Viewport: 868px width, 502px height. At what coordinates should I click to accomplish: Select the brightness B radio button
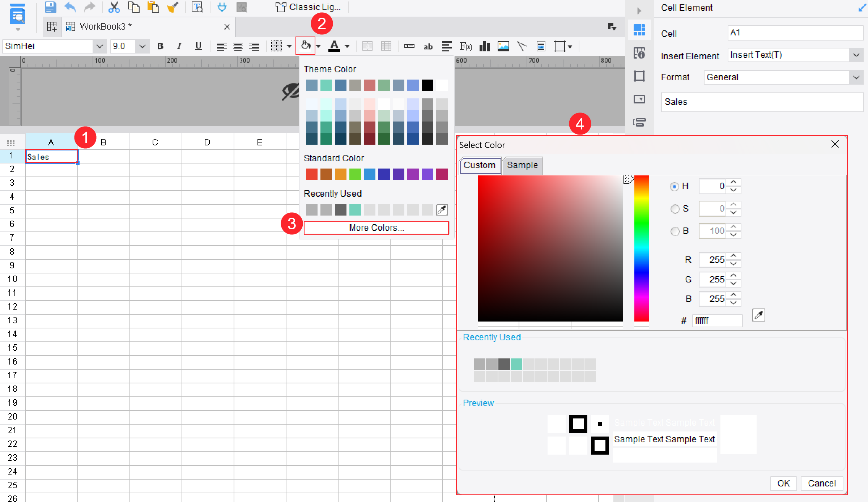675,231
